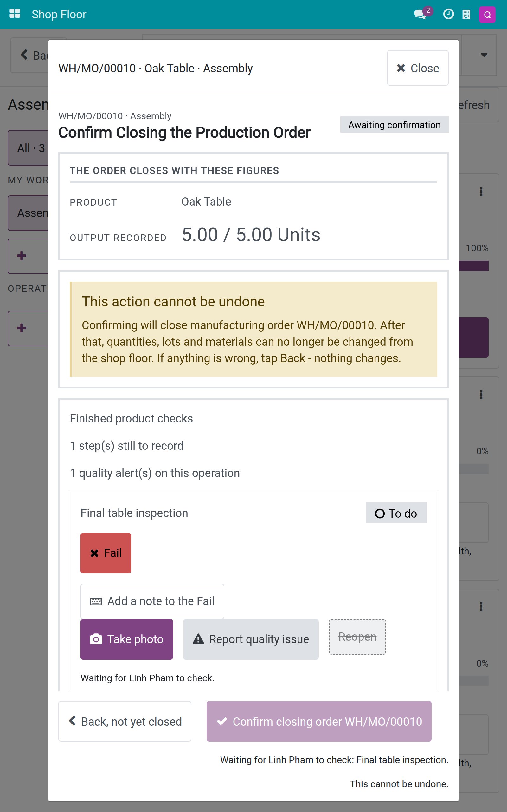
Task: Select the Assembly work center tab
Action: pos(28,213)
